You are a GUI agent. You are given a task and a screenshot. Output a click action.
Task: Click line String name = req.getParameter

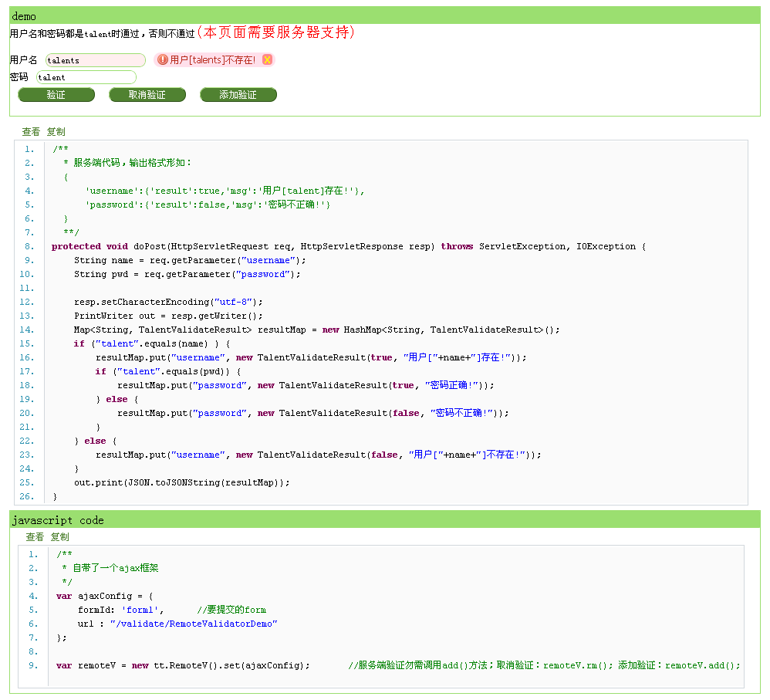coord(190,260)
